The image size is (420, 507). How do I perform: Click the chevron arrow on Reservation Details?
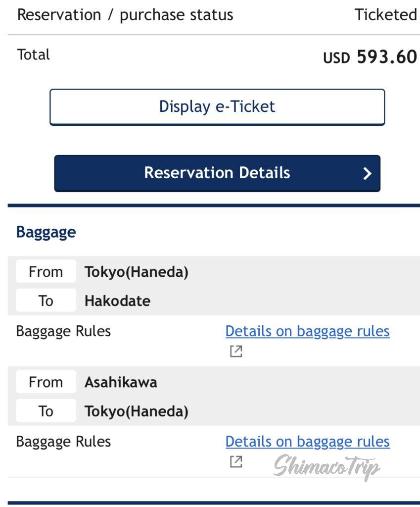367,173
